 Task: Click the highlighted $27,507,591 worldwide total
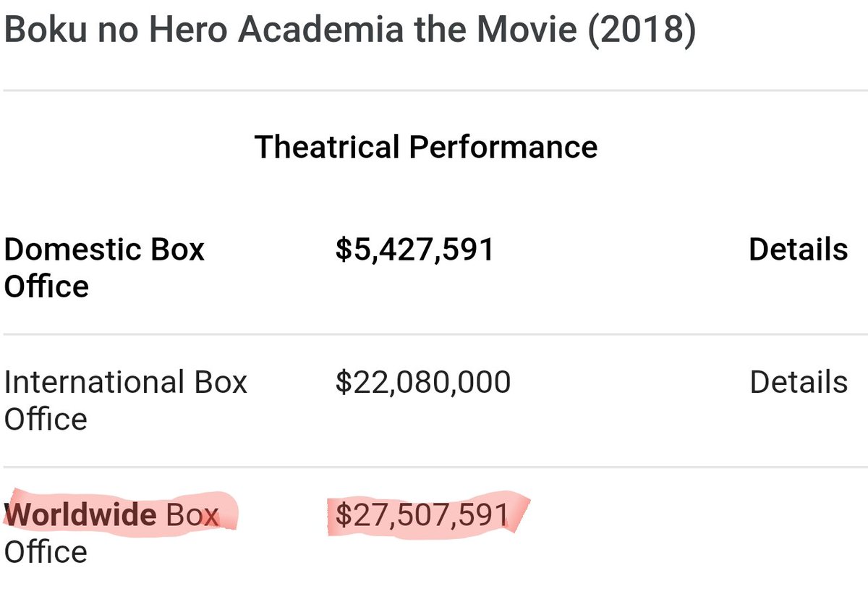coord(423,516)
